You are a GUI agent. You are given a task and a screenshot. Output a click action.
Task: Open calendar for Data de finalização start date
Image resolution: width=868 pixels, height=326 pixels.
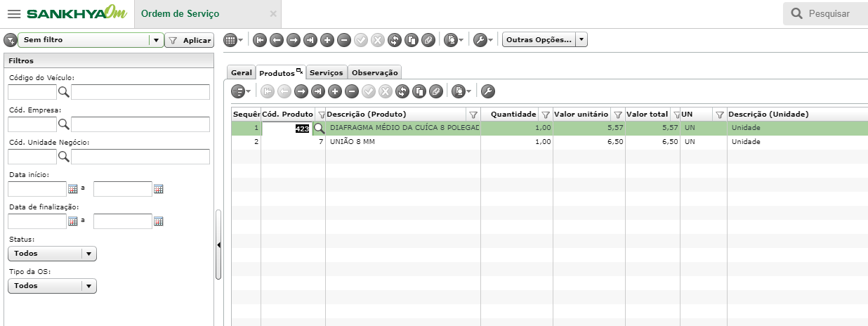72,221
